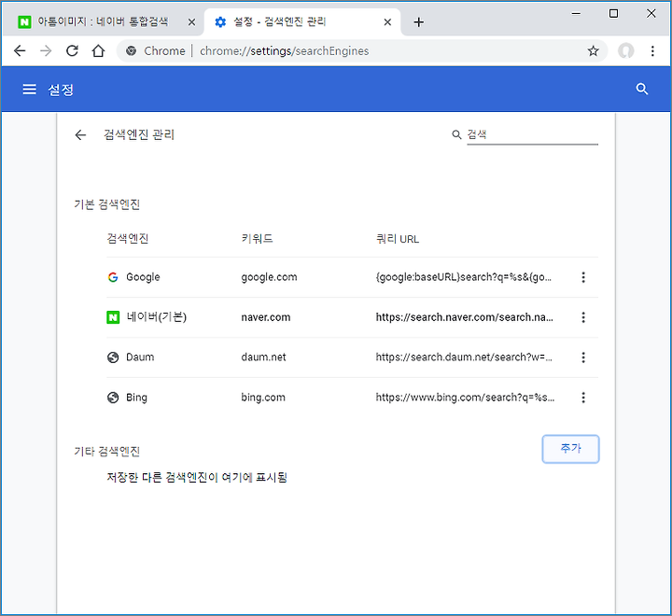Open the profile avatar button
Screen dimensions: 672x616
[x=625, y=51]
